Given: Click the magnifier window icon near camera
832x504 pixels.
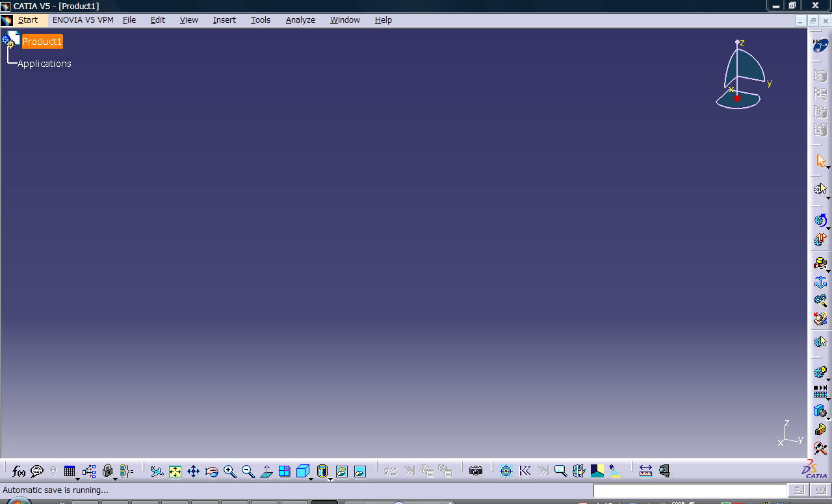Looking at the screenshot, I should pos(560,471).
